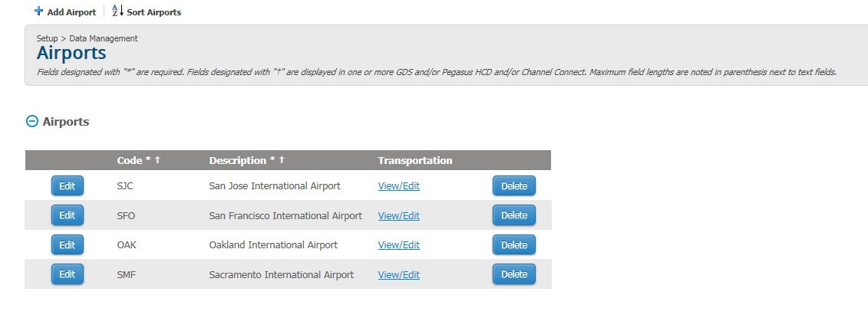
Task: Open View/Edit transportation for San Francisco
Action: click(398, 215)
